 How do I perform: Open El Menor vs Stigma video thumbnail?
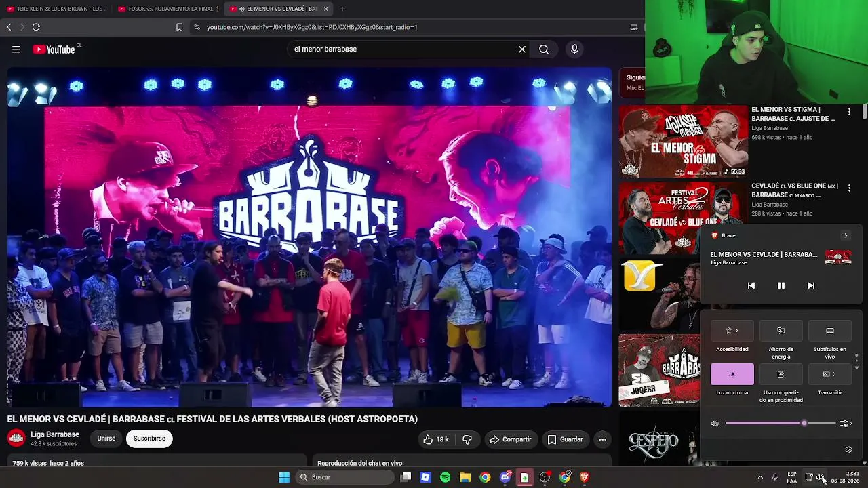[x=683, y=142]
